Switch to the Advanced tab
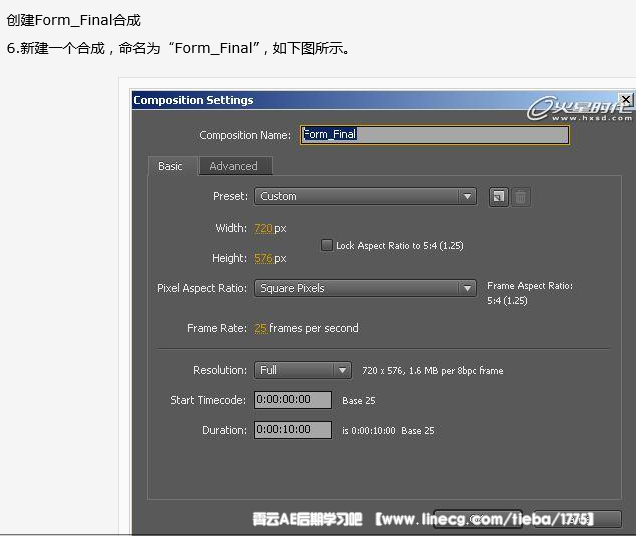The width and height of the screenshot is (636, 536). (x=233, y=166)
